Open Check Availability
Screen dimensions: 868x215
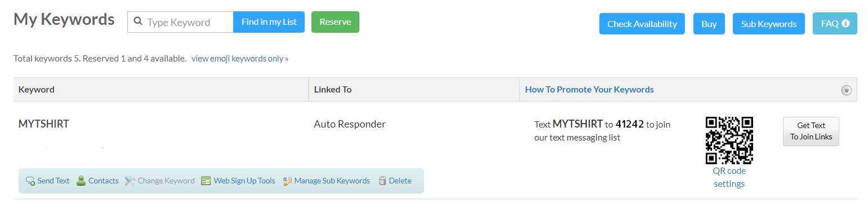(x=642, y=24)
